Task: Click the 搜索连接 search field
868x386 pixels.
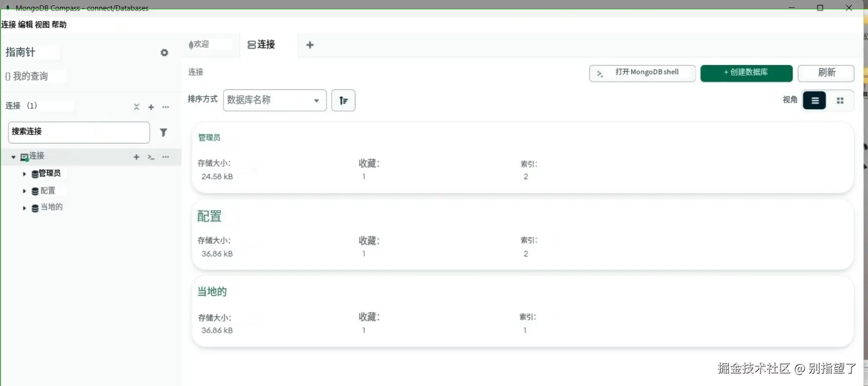Action: coord(79,132)
